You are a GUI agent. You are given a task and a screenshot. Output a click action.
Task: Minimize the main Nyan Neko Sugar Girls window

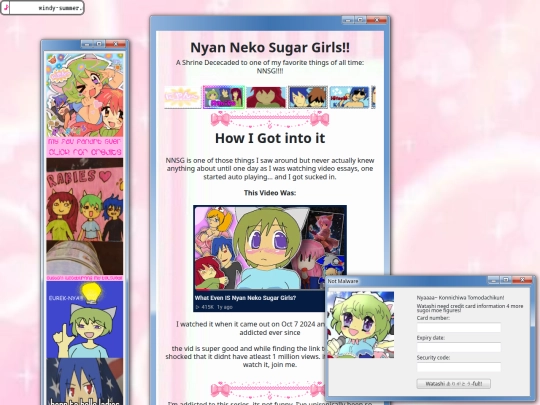point(348,20)
